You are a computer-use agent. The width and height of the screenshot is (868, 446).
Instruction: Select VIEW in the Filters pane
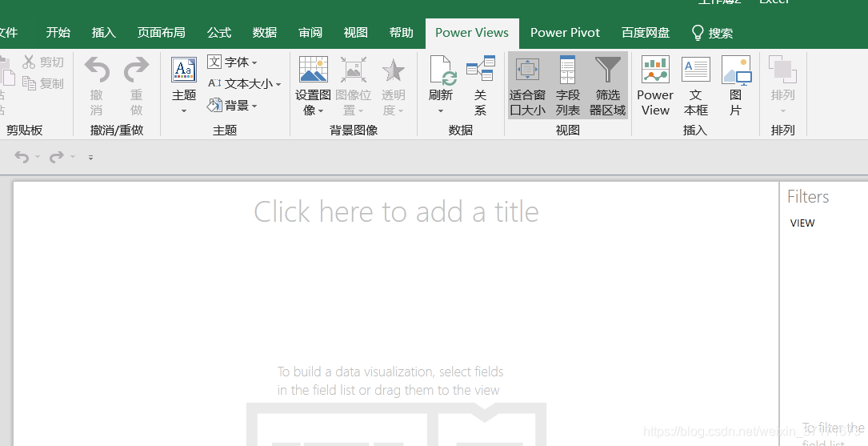click(802, 223)
